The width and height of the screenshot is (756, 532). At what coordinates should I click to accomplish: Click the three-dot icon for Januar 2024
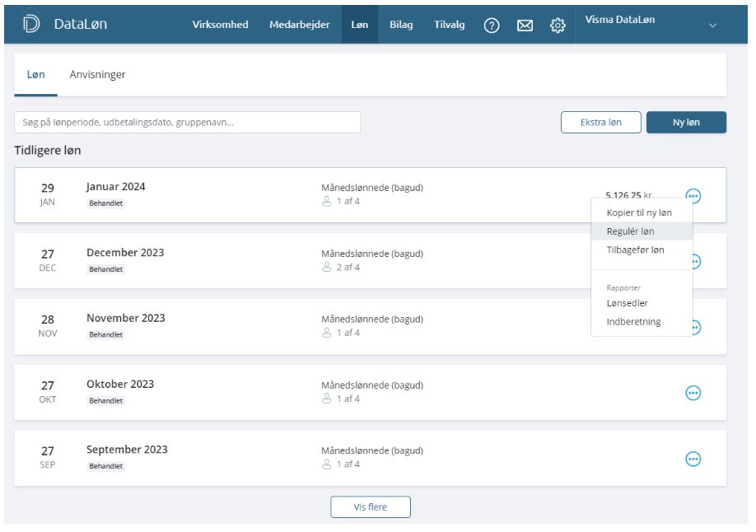point(693,196)
